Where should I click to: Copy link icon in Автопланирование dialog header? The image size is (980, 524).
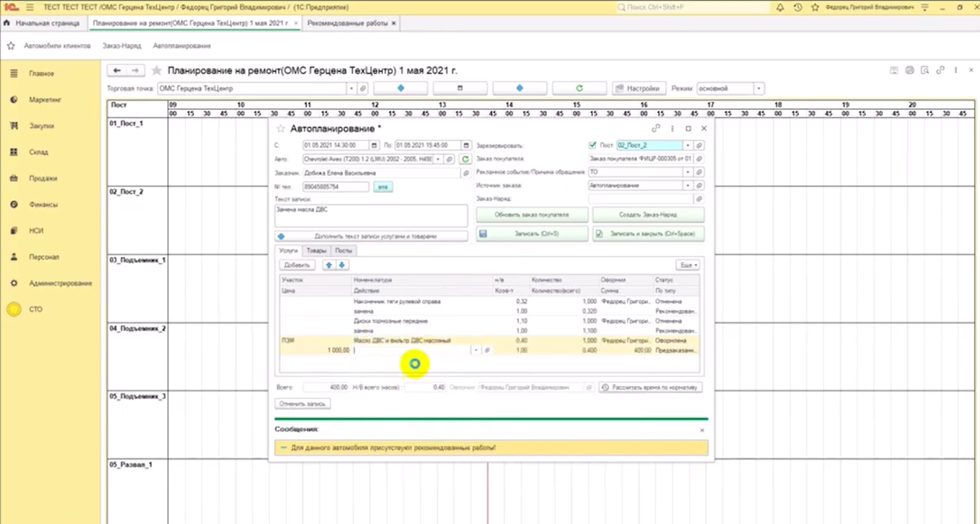pyautogui.click(x=656, y=128)
